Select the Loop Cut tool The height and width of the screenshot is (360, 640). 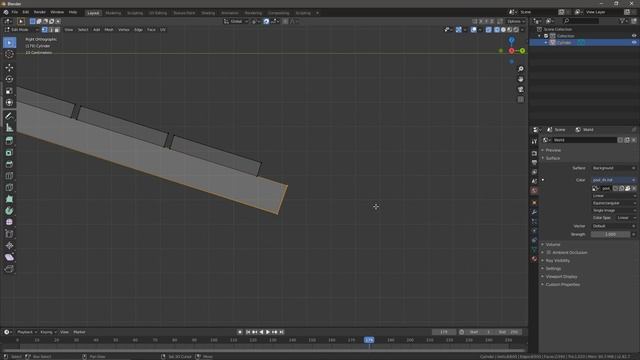9,176
